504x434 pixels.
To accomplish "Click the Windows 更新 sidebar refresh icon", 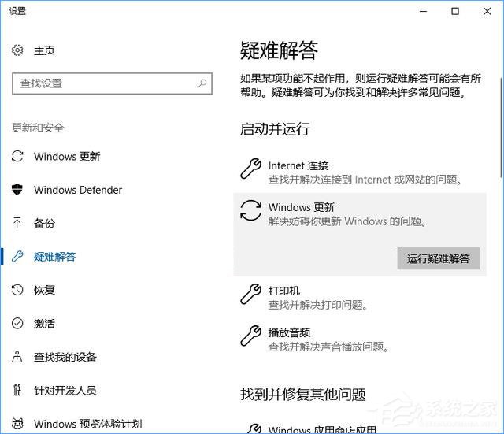I will (x=17, y=157).
